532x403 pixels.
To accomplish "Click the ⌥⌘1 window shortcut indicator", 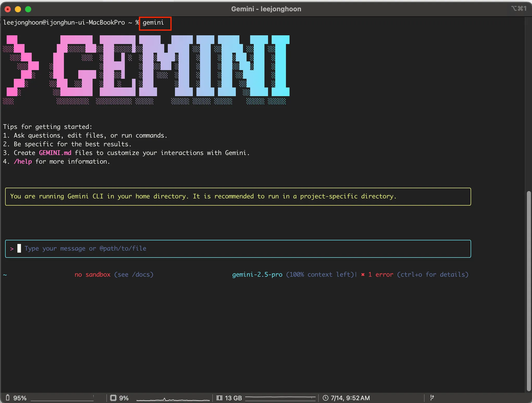I will click(518, 9).
